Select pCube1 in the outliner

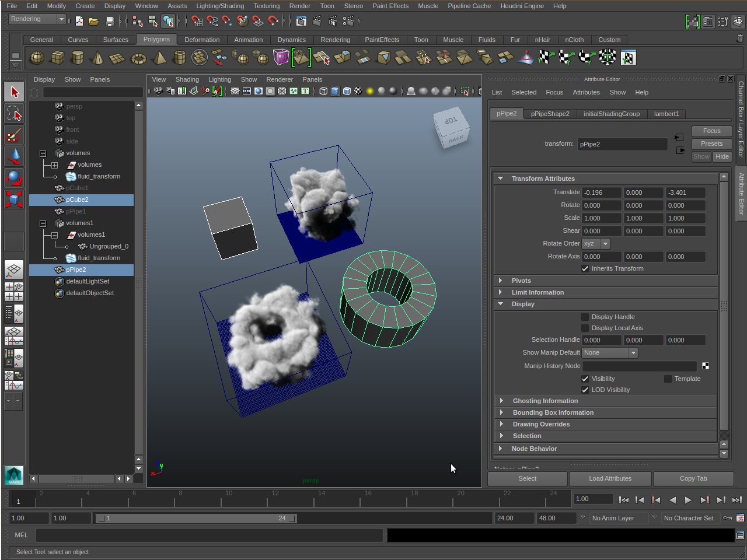pos(77,188)
